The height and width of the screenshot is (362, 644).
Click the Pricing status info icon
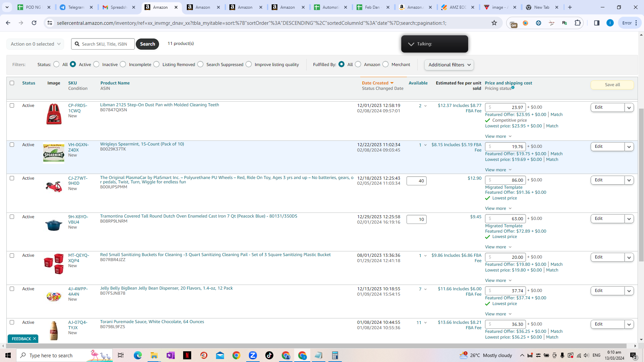pyautogui.click(x=513, y=88)
